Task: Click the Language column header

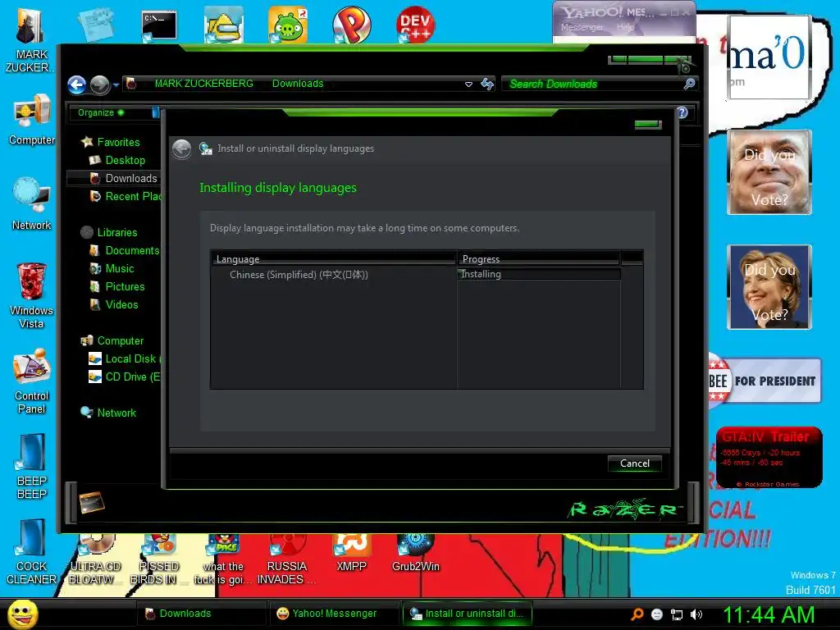Action: point(335,258)
